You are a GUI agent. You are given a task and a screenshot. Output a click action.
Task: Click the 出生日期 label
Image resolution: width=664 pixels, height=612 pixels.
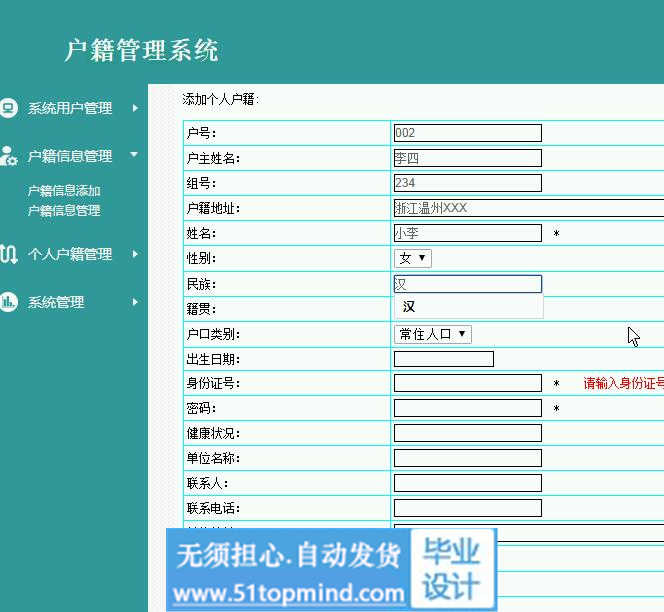pos(213,359)
